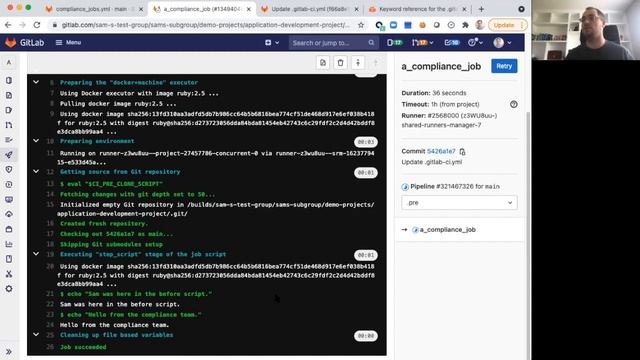Screen dimensions: 640x360
Task: Open Security & Compliance shield in sidebar
Action: click(9, 169)
